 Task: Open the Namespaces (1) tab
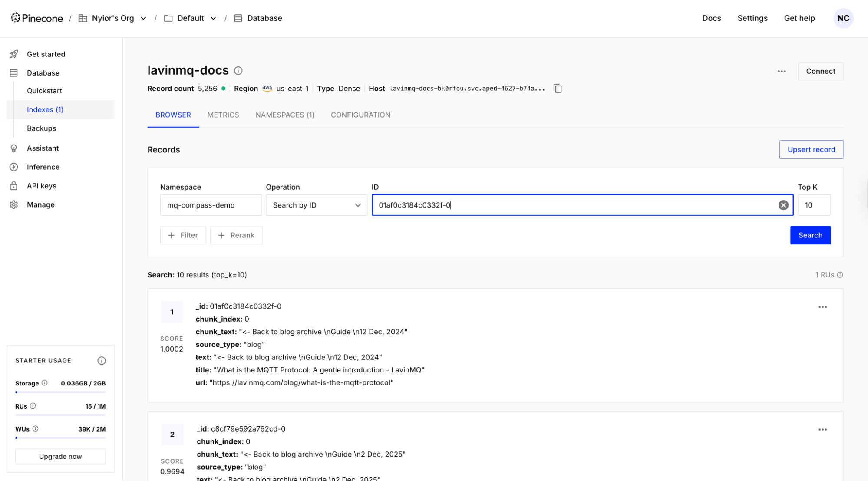pos(285,115)
